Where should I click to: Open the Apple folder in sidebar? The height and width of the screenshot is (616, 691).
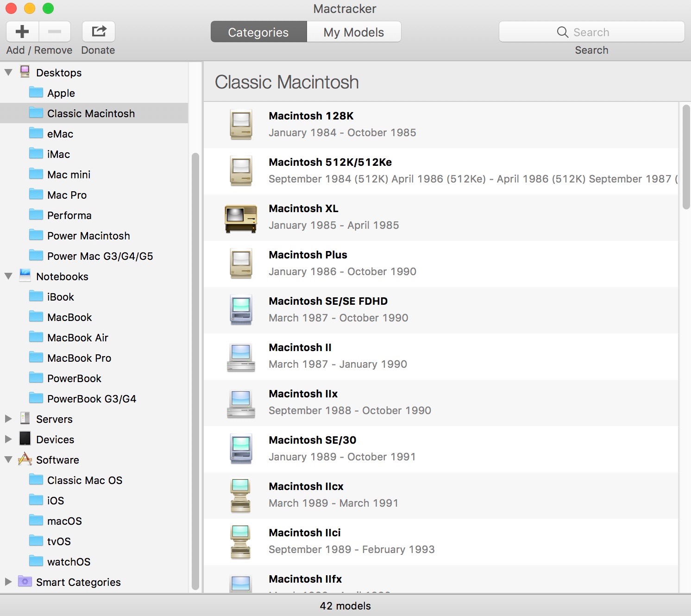[x=94, y=93]
